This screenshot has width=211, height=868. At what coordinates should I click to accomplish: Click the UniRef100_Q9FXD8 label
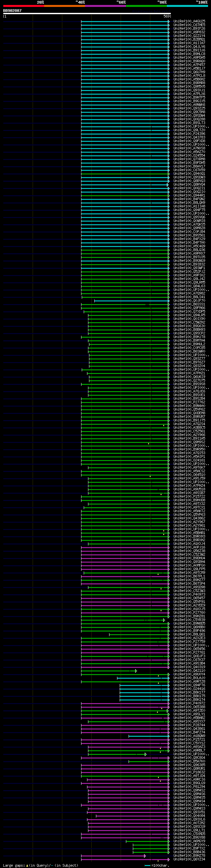[189, 141]
